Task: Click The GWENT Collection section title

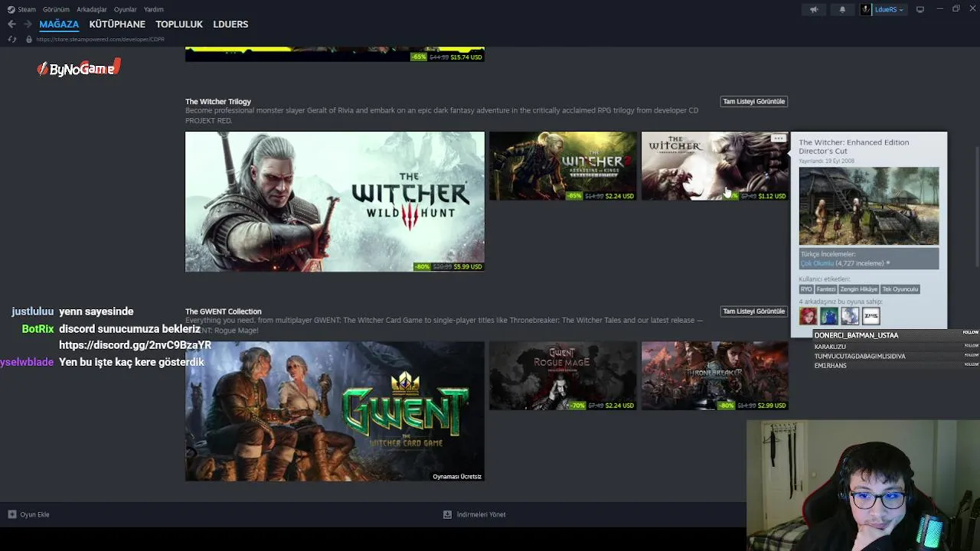Action: [224, 311]
